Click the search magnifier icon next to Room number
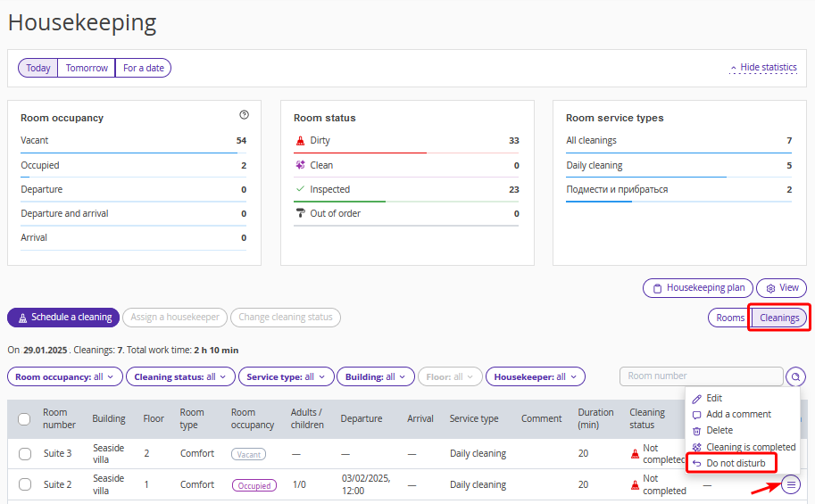The width and height of the screenshot is (815, 504). pos(795,376)
